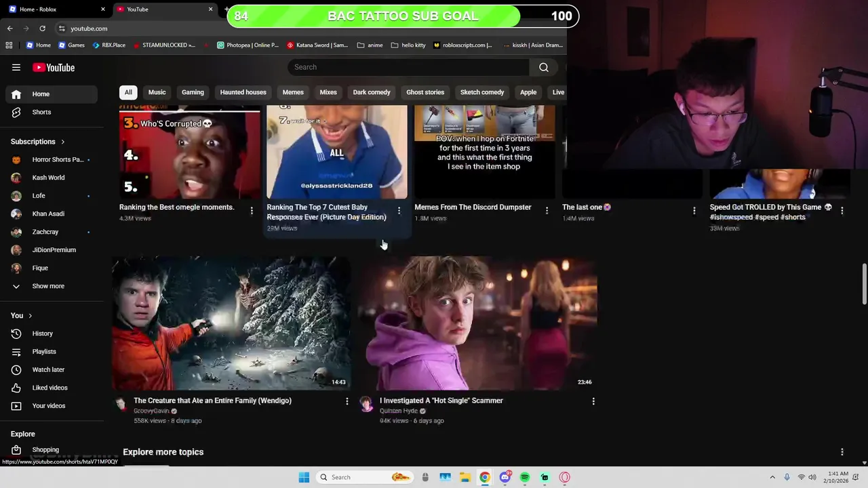Open I Investigated A Hot Single Scammer title
The width and height of the screenshot is (868, 488).
(441, 401)
